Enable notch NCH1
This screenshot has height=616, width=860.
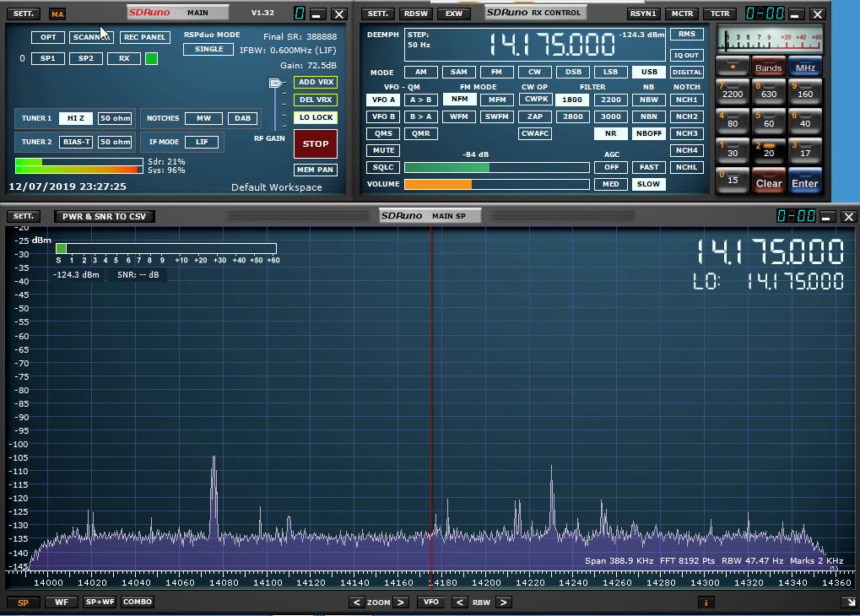(x=687, y=100)
